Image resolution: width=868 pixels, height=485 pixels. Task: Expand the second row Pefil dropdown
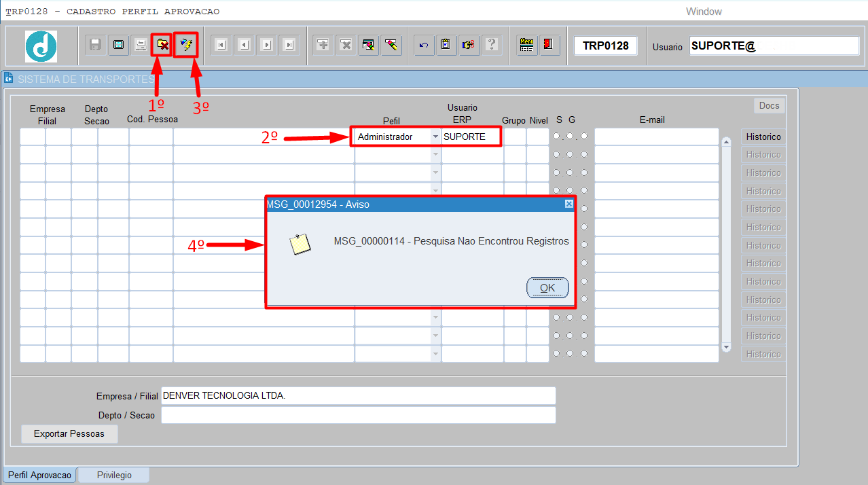pyautogui.click(x=435, y=155)
